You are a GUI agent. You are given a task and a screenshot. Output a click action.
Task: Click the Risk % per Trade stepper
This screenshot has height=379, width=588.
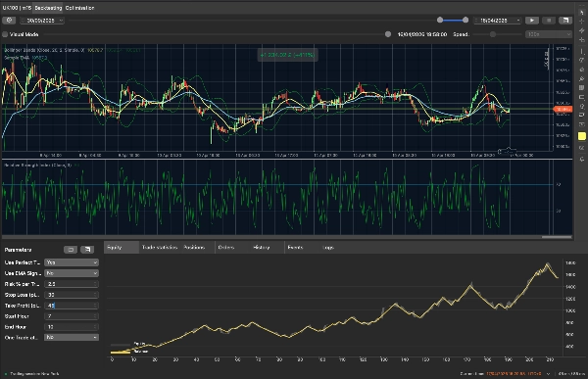pos(95,284)
